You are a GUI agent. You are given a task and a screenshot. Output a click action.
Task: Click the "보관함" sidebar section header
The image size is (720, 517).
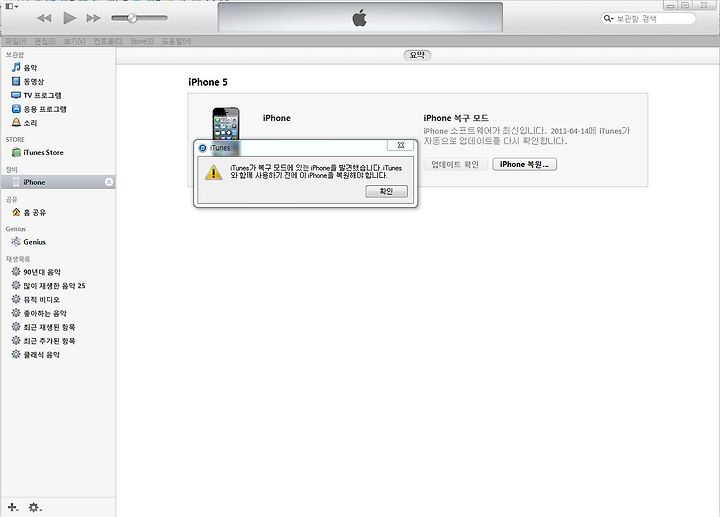point(15,55)
